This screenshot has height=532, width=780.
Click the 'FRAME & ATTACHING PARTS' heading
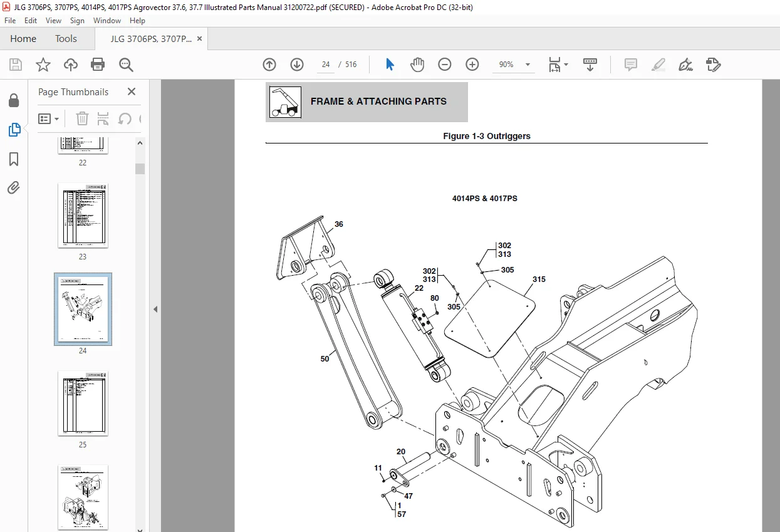(x=378, y=101)
